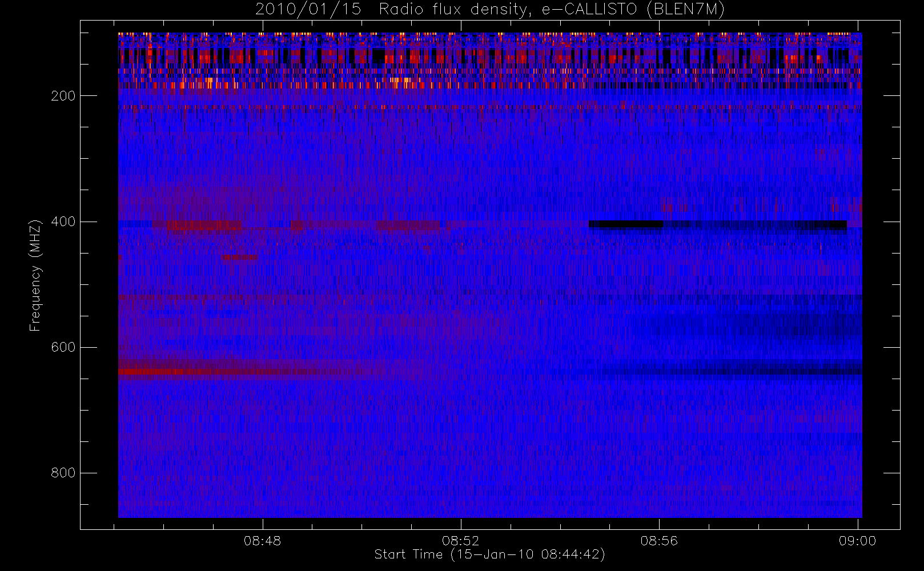Click the 08:56 time tick label
Viewport: 924px width, 571px height.
[659, 541]
